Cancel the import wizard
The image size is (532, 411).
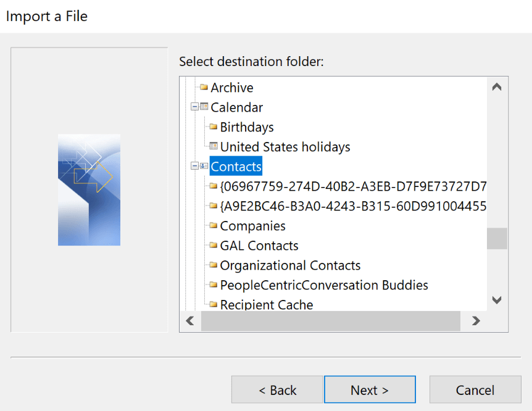pos(475,390)
